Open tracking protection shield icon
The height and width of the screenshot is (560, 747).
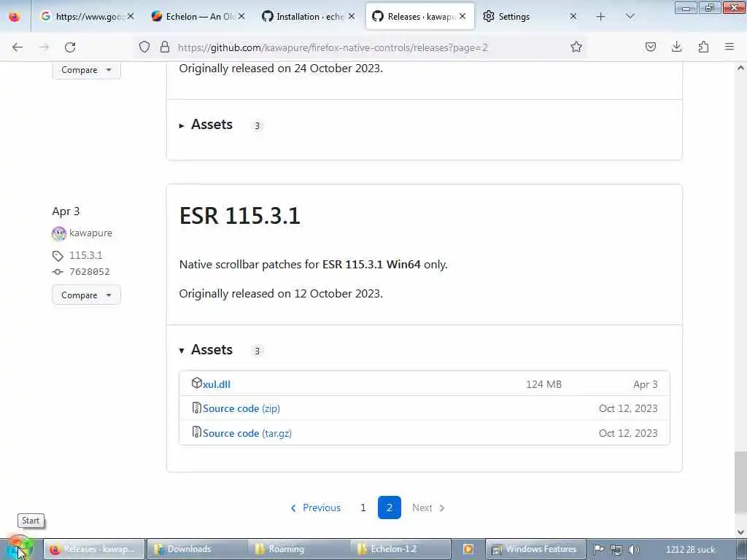[144, 47]
